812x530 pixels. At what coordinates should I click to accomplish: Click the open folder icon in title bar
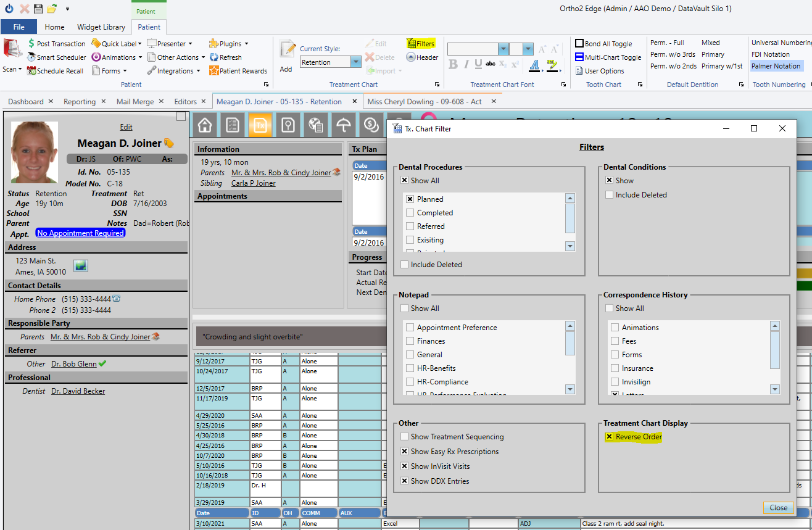pyautogui.click(x=52, y=9)
